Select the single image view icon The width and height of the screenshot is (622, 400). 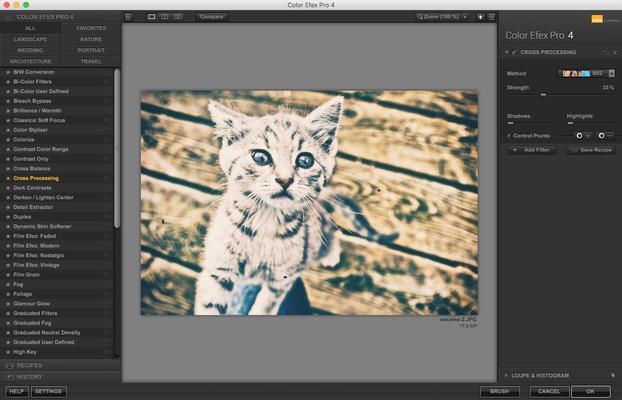pyautogui.click(x=152, y=17)
